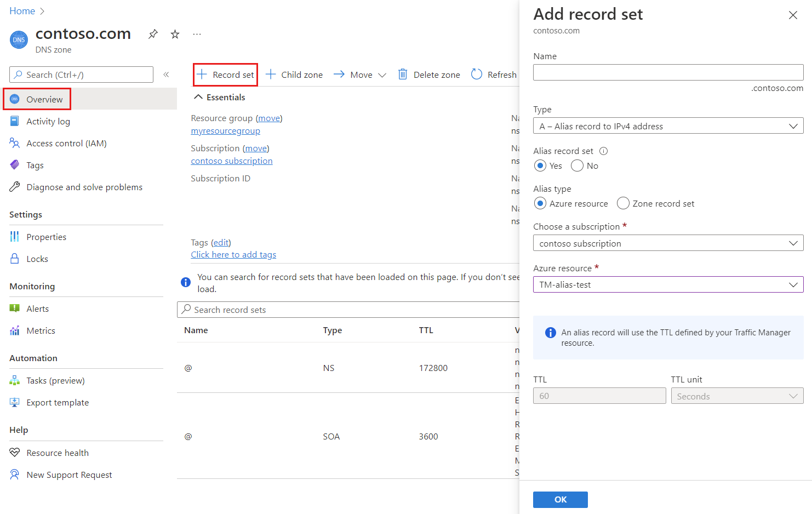Select the Azure resource alias type
812x514 pixels.
point(540,203)
